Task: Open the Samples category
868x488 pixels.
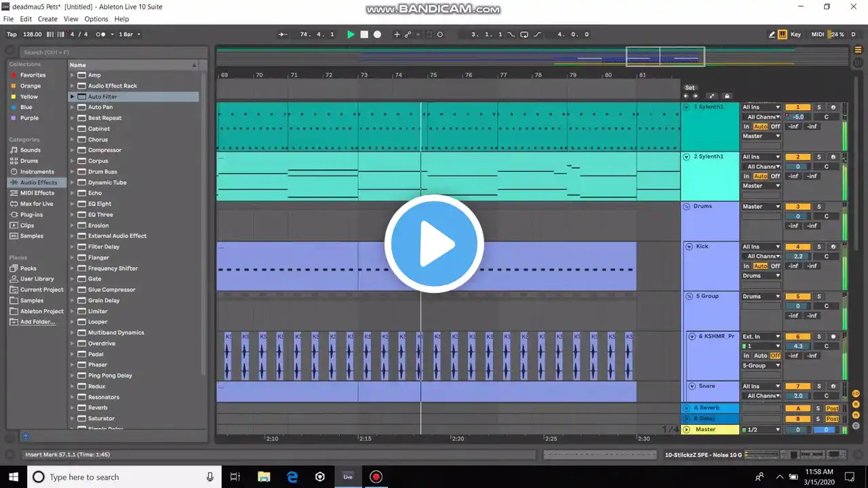Action: [31, 236]
